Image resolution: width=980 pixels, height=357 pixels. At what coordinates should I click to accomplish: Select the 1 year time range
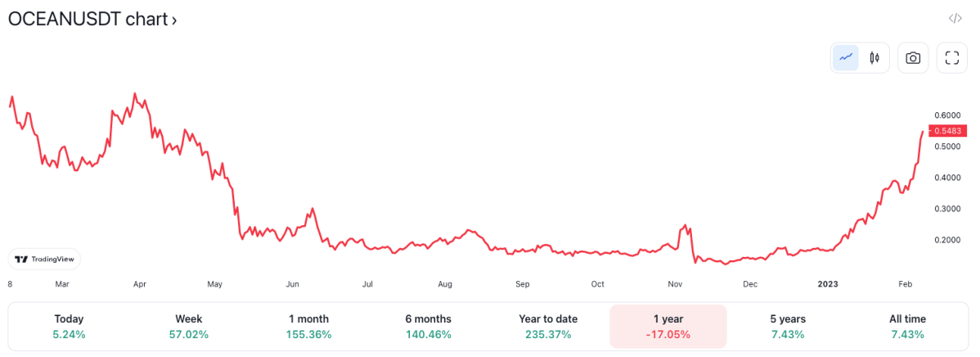click(x=668, y=327)
